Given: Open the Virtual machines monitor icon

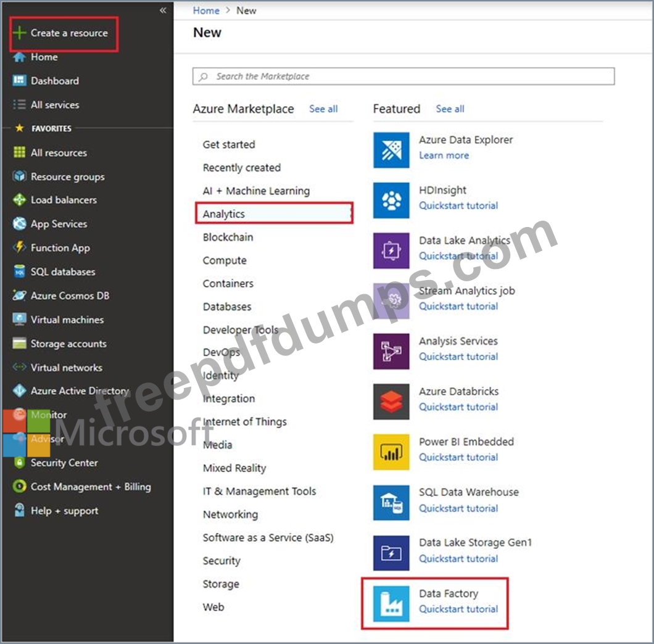Looking at the screenshot, I should (19, 319).
